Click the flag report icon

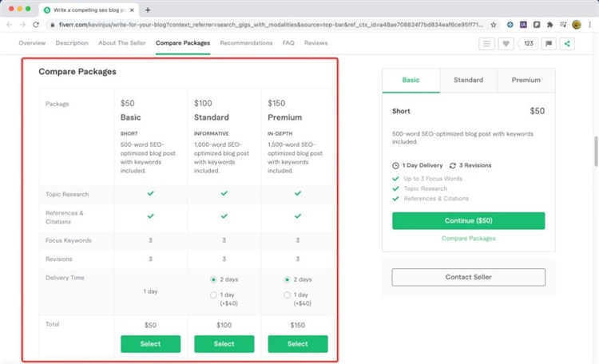[549, 43]
